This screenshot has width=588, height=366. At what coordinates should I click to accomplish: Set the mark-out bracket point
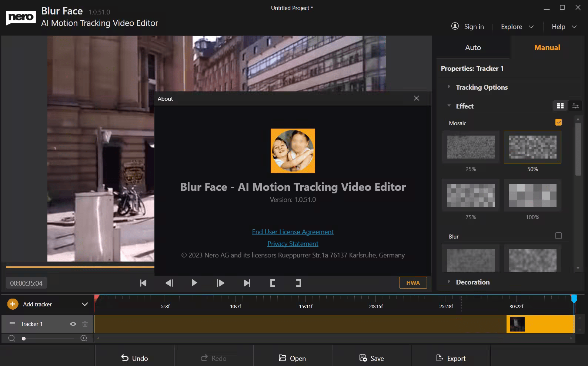298,283
